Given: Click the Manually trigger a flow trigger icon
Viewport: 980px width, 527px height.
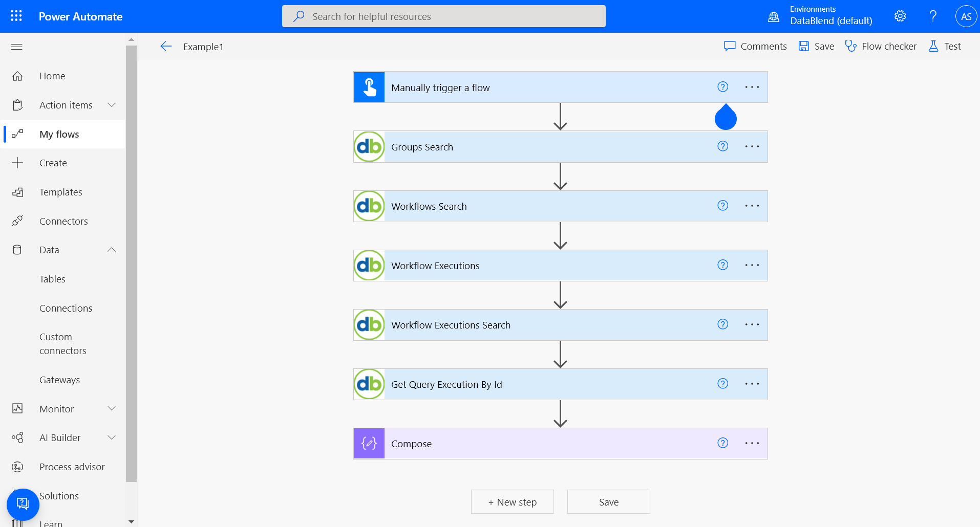Looking at the screenshot, I should click(369, 87).
